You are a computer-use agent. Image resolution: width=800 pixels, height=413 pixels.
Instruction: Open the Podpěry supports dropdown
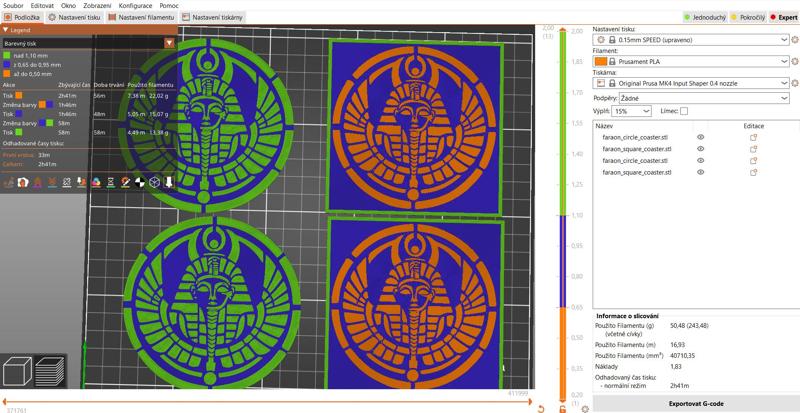coord(704,98)
